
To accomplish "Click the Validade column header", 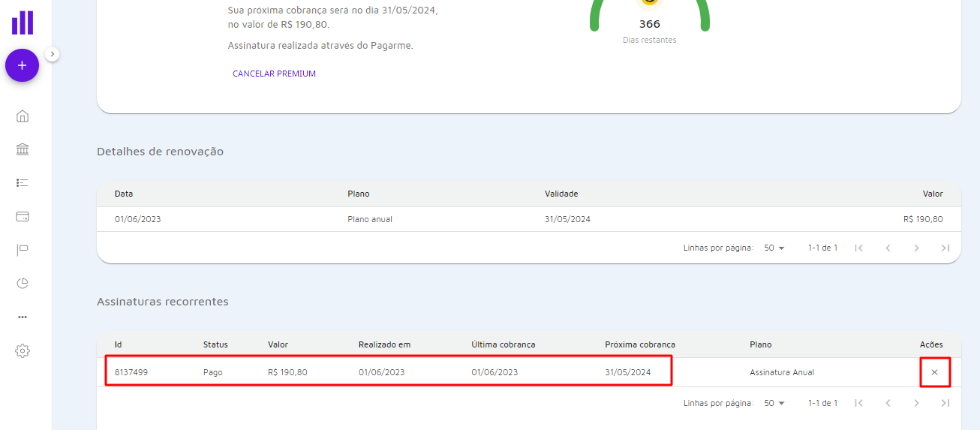I will tap(561, 194).
